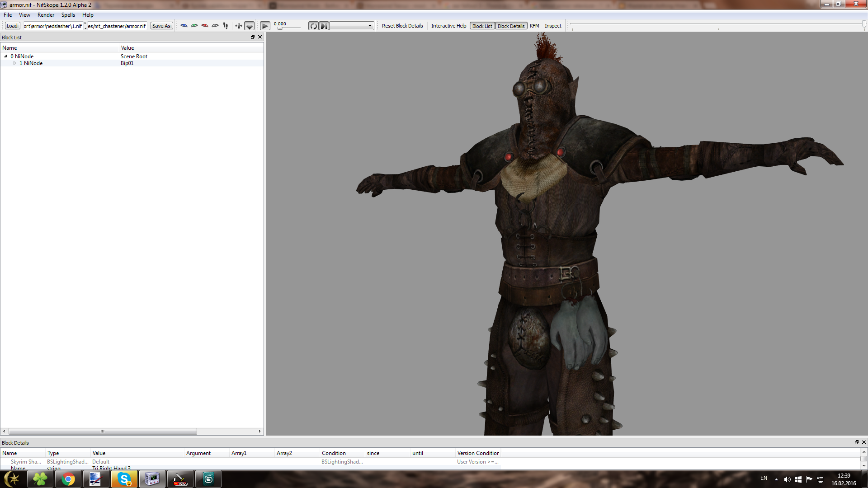Click the Block List horizontal scrollbar
This screenshot has width=868, height=488.
click(x=103, y=431)
